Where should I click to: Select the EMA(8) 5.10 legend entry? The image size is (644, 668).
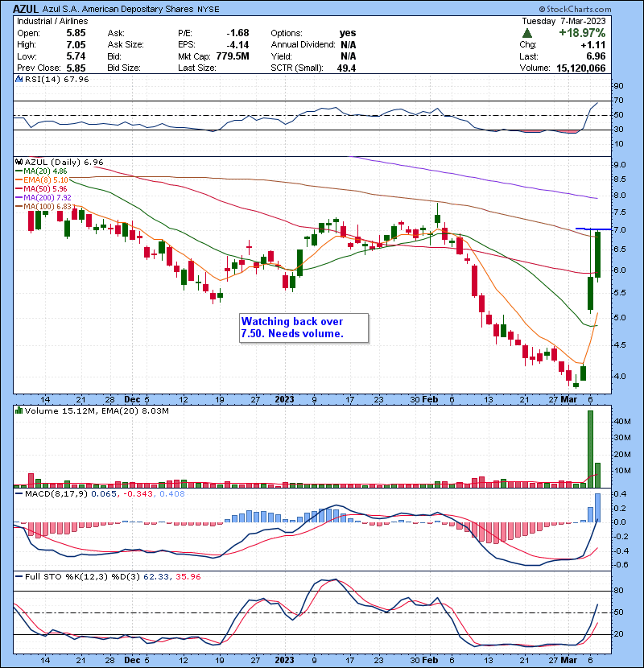[42, 179]
